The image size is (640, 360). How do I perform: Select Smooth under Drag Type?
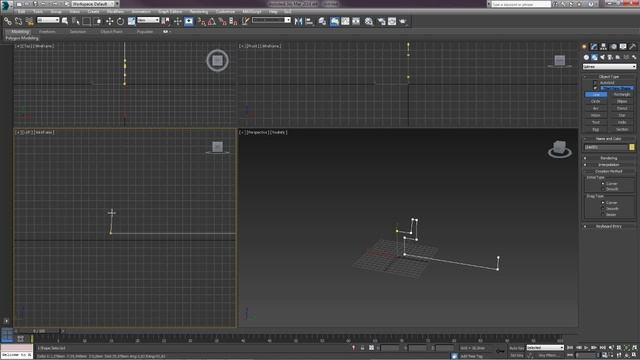pos(603,209)
